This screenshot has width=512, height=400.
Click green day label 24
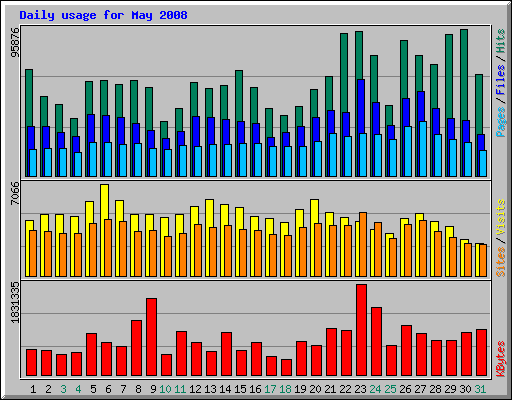coord(375,389)
